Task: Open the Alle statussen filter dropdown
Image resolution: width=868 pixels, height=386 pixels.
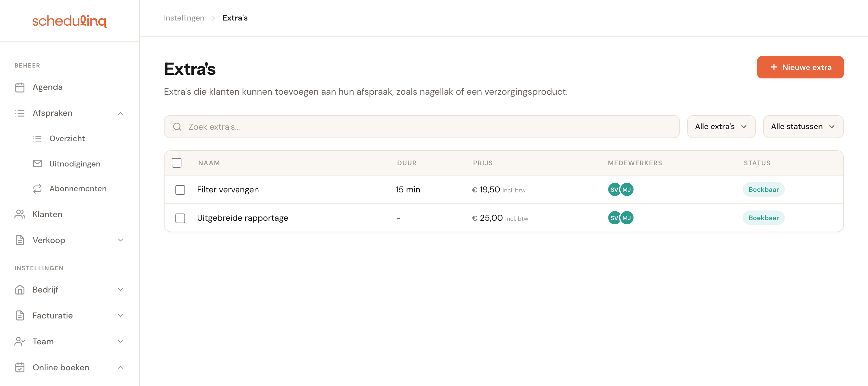Action: pos(803,127)
